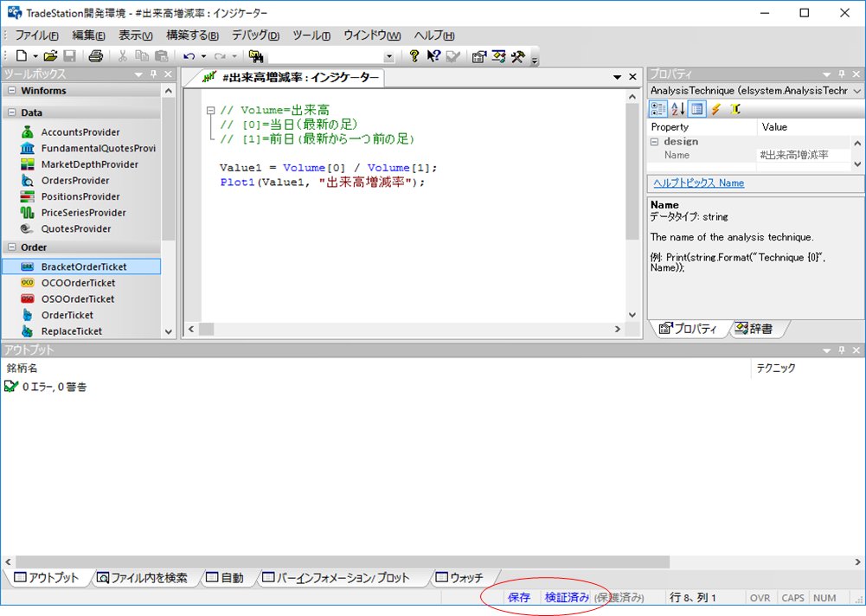Image resolution: width=866 pixels, height=616 pixels.
Task: Open the ヘルプ menu
Action: tap(434, 35)
